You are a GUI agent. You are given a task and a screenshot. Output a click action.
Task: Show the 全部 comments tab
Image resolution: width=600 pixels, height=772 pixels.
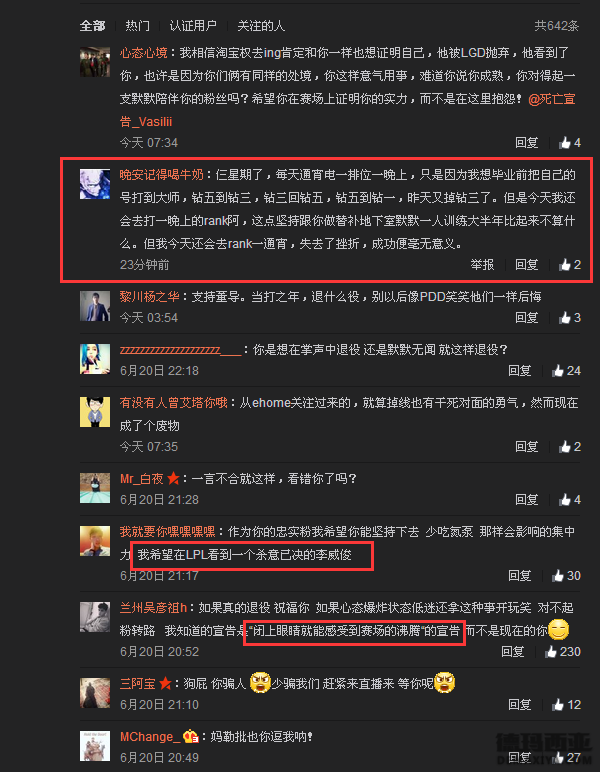coord(93,26)
